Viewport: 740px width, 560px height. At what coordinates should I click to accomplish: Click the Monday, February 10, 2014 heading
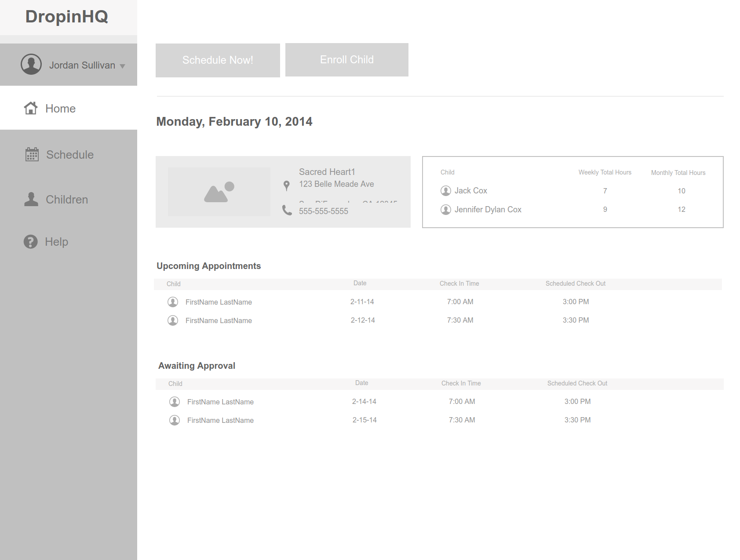coord(234,122)
